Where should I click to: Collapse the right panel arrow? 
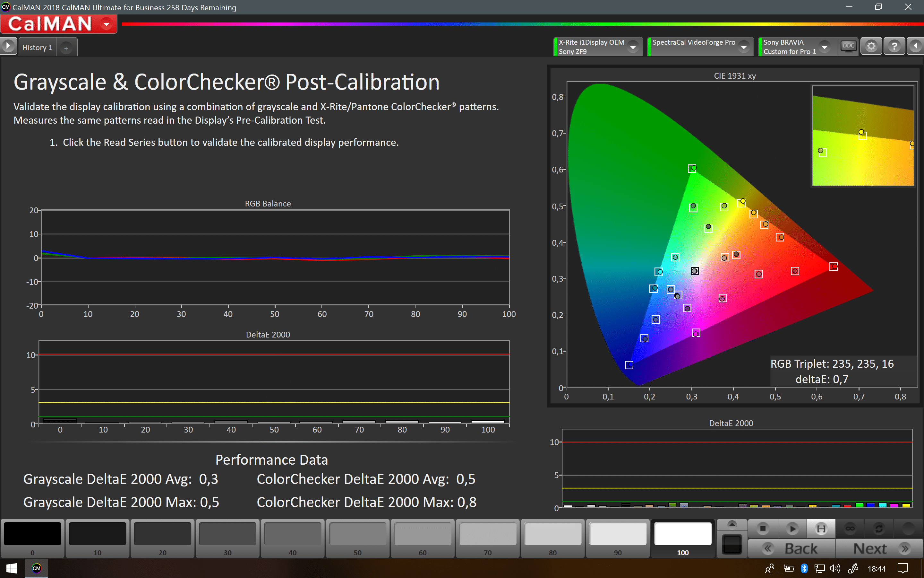(916, 47)
